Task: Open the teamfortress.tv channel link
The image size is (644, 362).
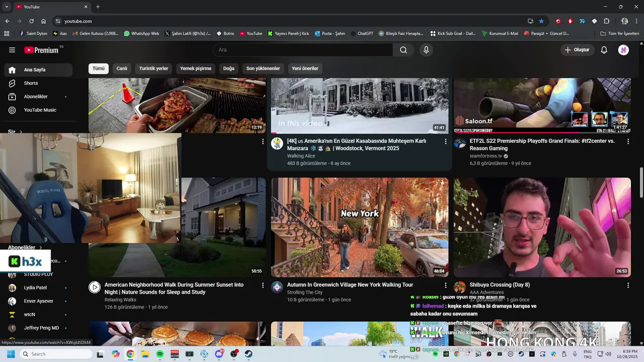Action: (486, 156)
